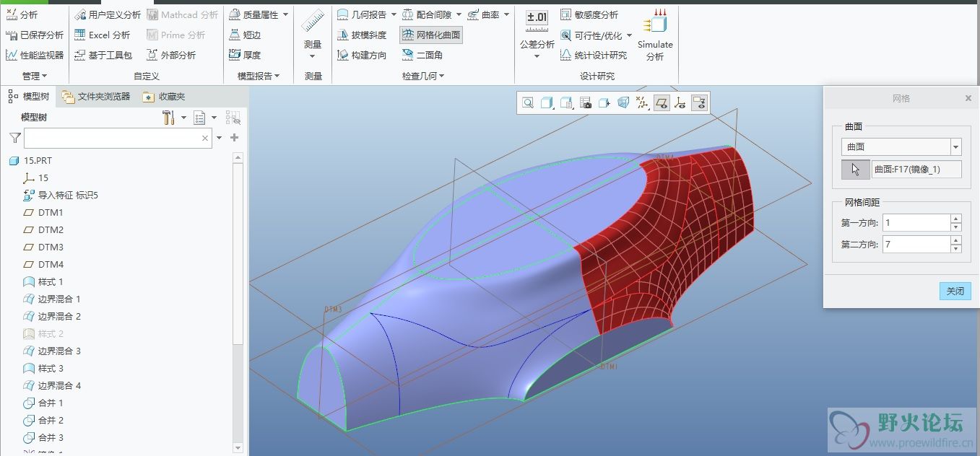Select 导入特征 标识5 in the model tree
This screenshot has width=980, height=456.
point(60,195)
